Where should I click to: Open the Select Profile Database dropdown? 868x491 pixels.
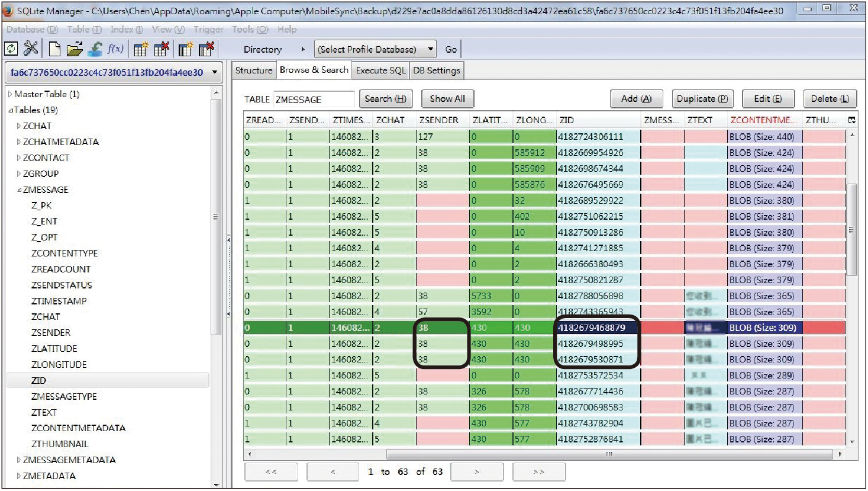click(x=376, y=49)
